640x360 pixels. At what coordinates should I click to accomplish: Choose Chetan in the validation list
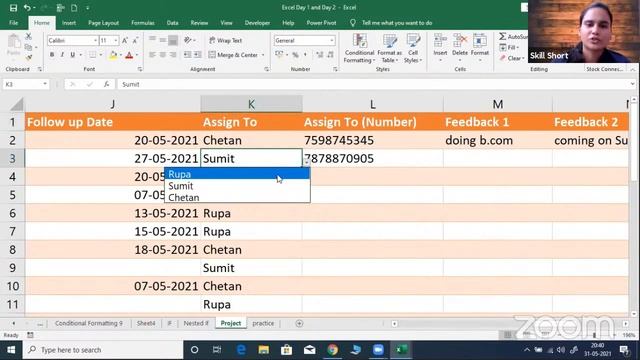(x=237, y=197)
